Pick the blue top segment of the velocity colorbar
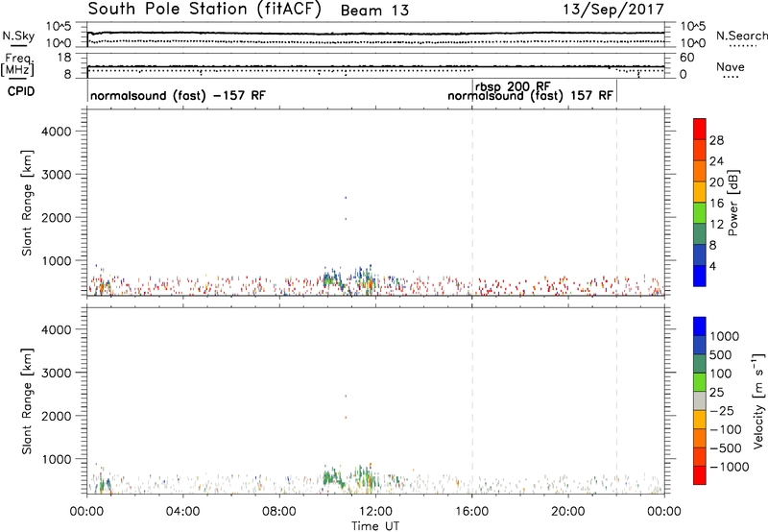Screen dimensions: 768x532 tap(700, 326)
